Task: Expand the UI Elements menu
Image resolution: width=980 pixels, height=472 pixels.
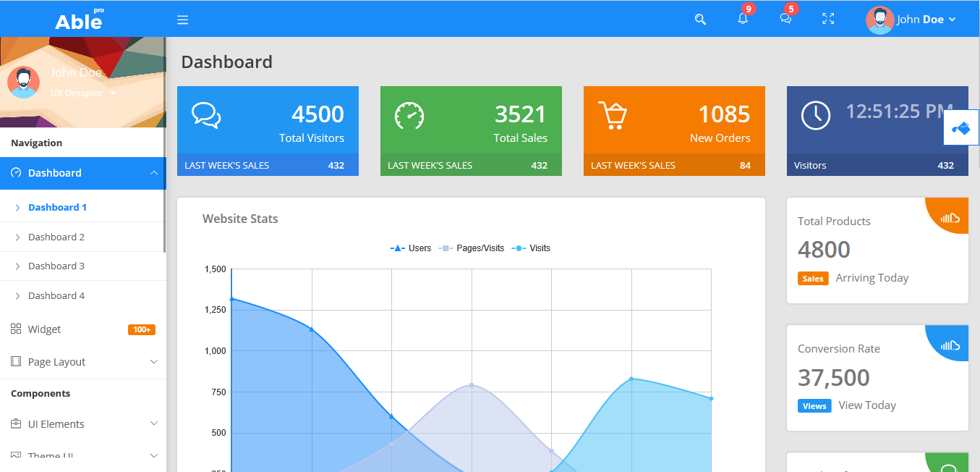Action: [83, 424]
